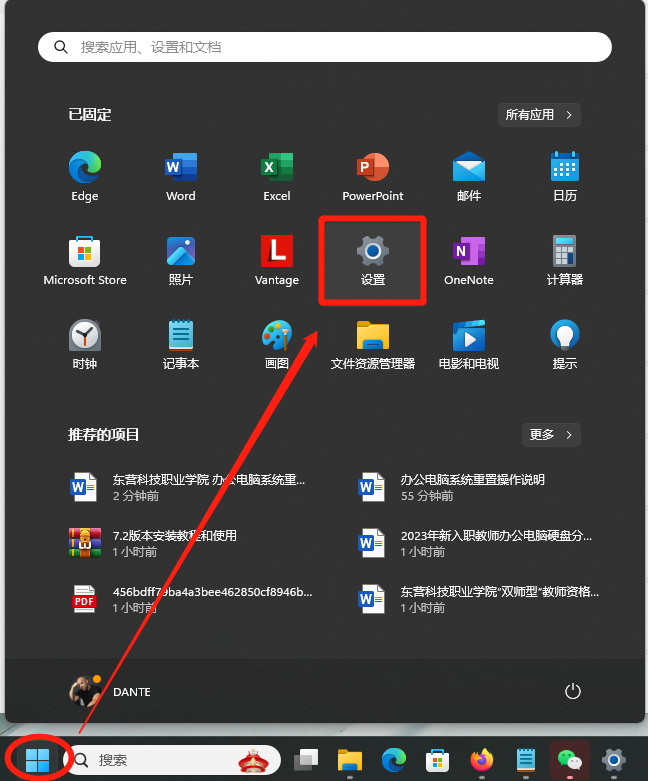Open 办公电脑系统重置操作说明 document
The width and height of the screenshot is (648, 781).
tap(452, 487)
